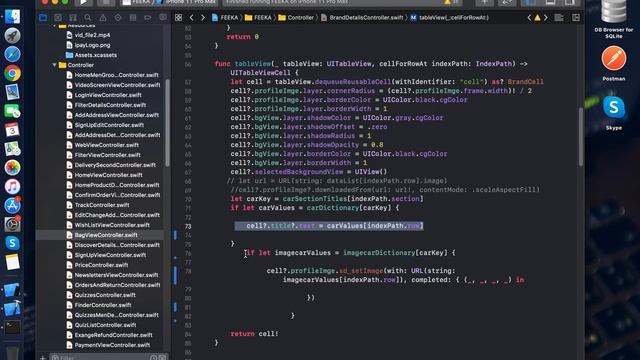The width and height of the screenshot is (640, 360).
Task: Jump to next issue arrow
Action: tap(546, 18)
